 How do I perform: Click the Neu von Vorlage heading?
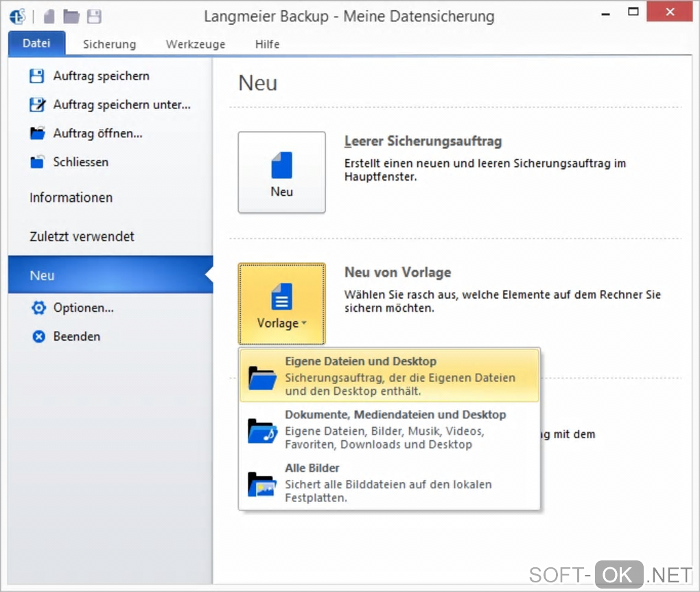coord(397,272)
